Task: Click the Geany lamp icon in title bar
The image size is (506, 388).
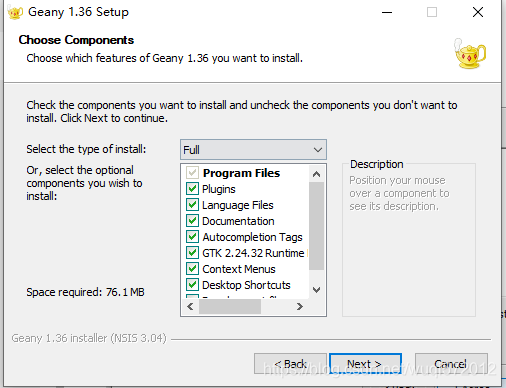Action: (15, 12)
